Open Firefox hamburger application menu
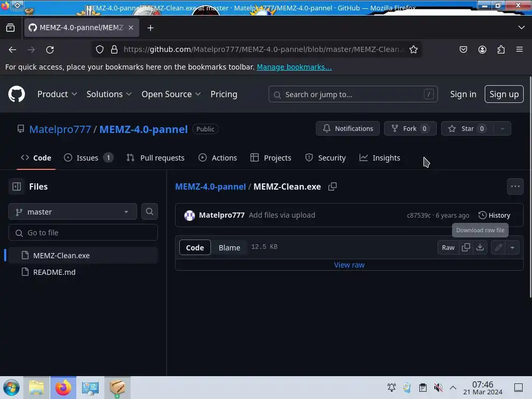532x399 pixels. tap(520, 49)
